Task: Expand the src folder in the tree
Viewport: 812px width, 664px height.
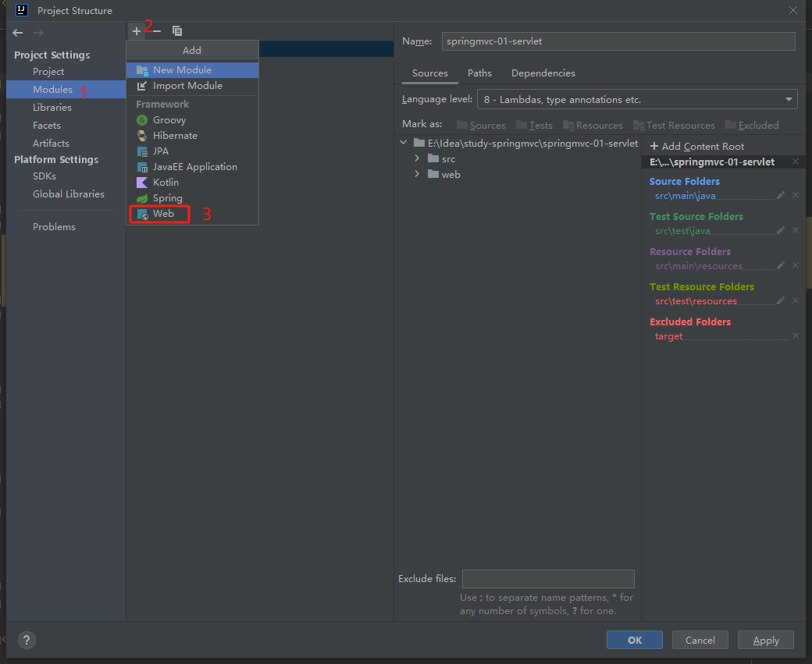Action: click(x=416, y=158)
